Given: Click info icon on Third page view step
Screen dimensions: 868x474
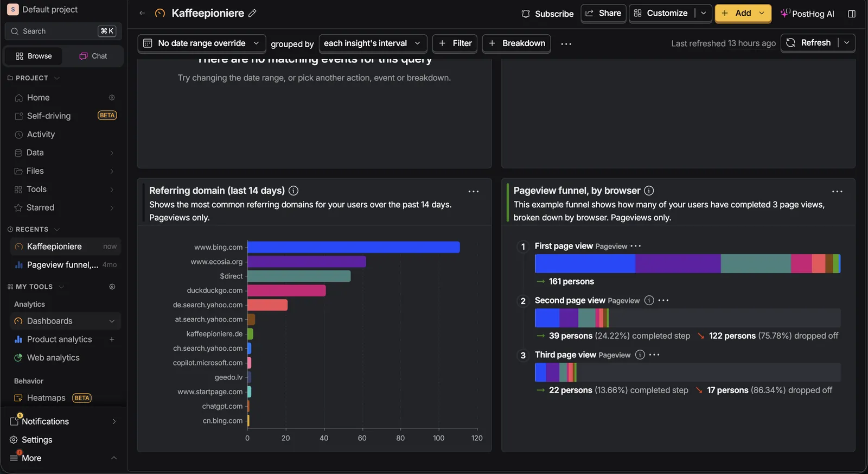Looking at the screenshot, I should [640, 355].
